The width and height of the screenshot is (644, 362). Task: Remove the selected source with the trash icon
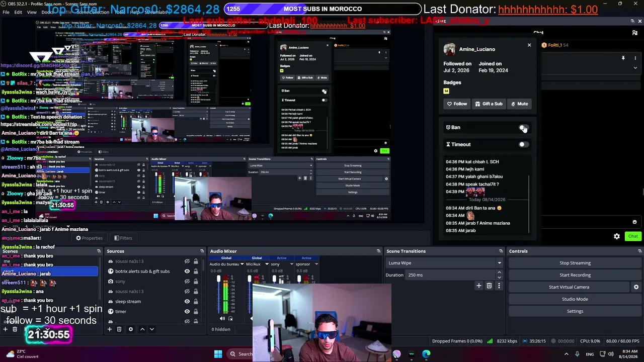[119, 329]
